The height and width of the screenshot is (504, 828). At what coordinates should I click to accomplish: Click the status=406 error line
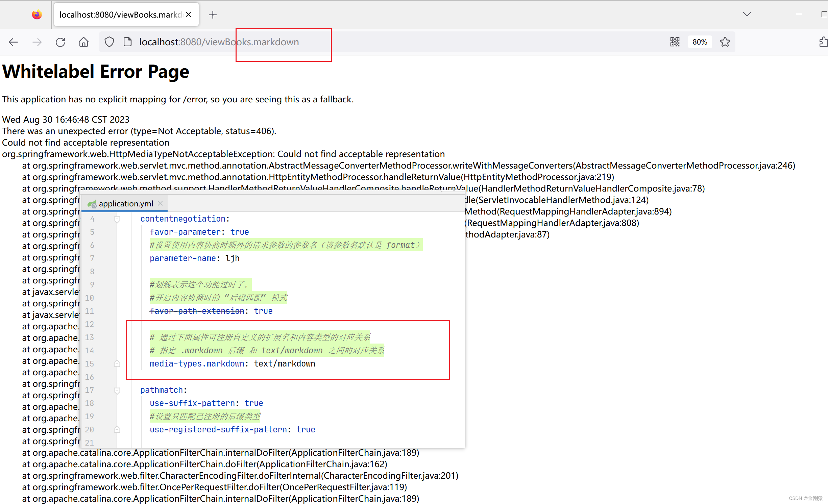[139, 131]
